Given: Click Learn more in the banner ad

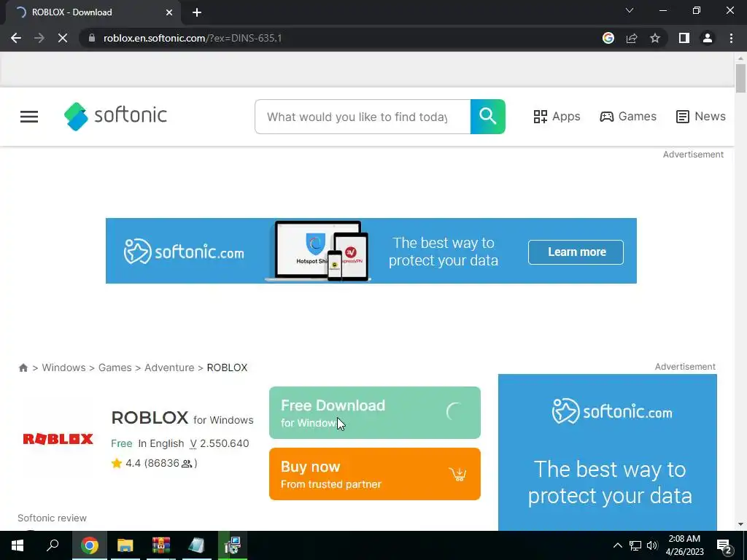Looking at the screenshot, I should pos(576,252).
